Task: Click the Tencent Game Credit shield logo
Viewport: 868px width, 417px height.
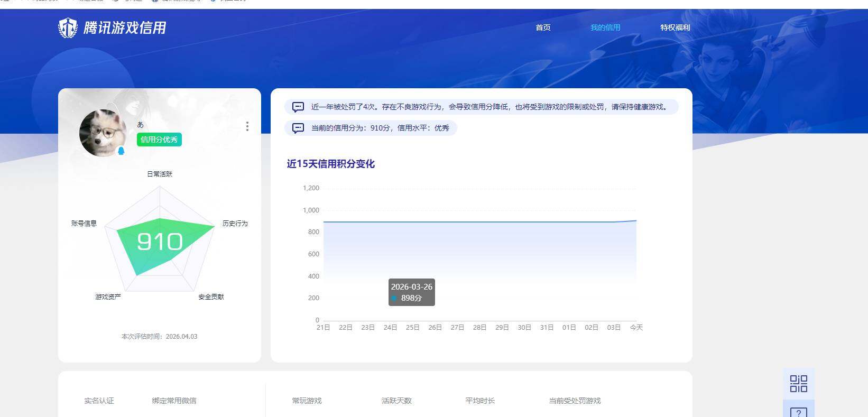Action: click(68, 27)
